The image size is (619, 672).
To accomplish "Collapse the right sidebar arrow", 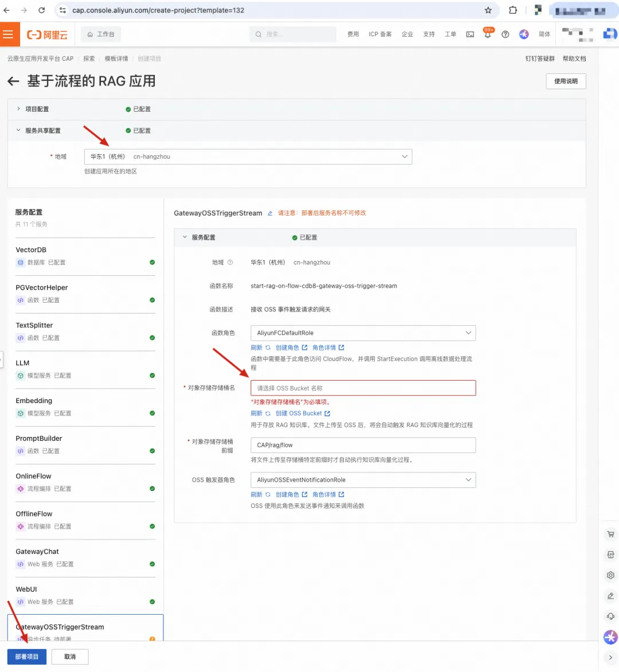I will [610, 658].
